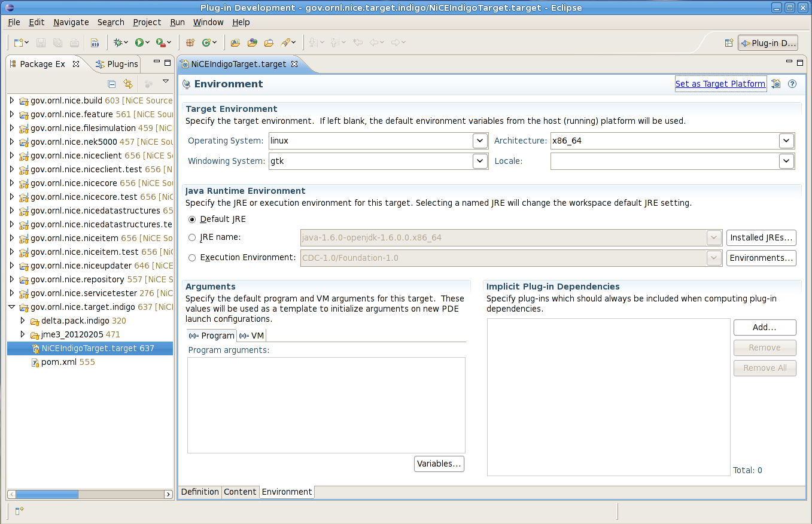Open the Navigate menu
The height and width of the screenshot is (524, 812).
71,22
